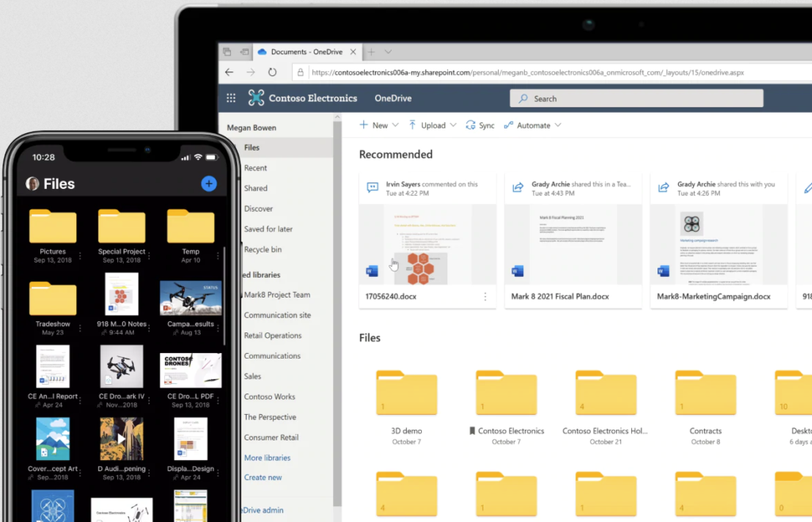Open Retail Operations library

pyautogui.click(x=273, y=336)
